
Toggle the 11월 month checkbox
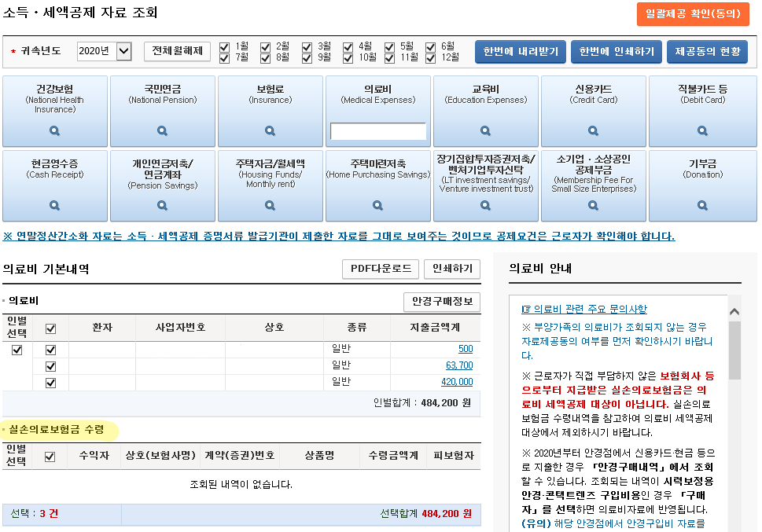[389, 58]
